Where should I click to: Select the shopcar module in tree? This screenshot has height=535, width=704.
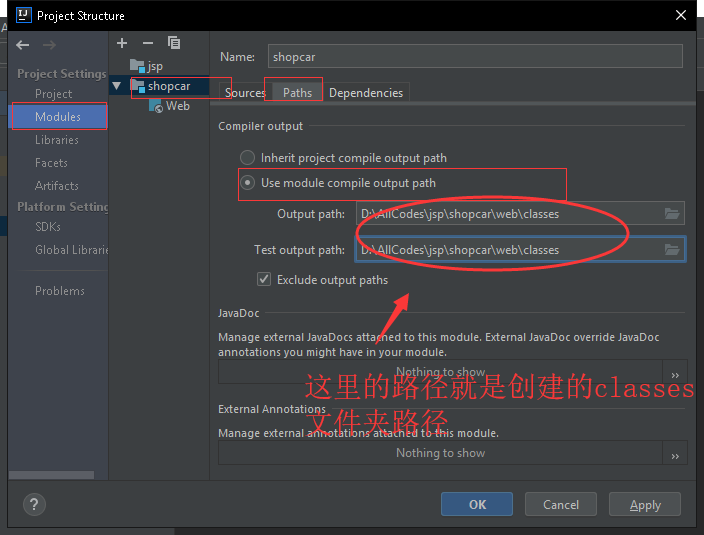[169, 86]
